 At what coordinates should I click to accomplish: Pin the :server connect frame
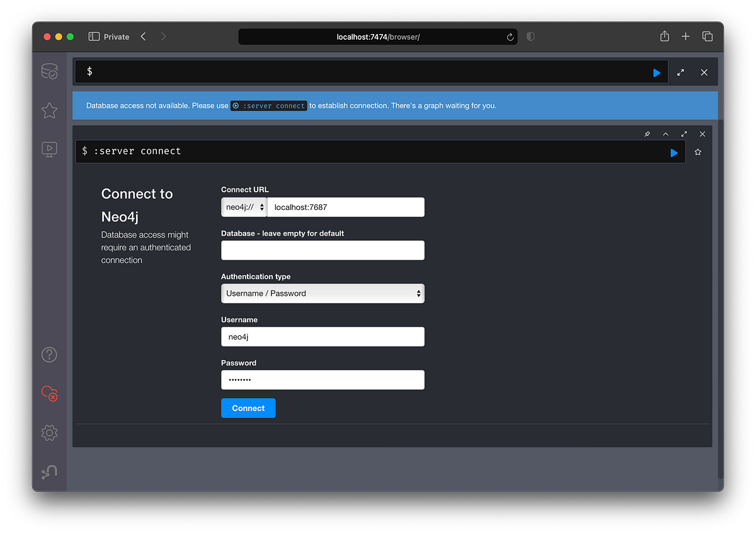tap(647, 134)
